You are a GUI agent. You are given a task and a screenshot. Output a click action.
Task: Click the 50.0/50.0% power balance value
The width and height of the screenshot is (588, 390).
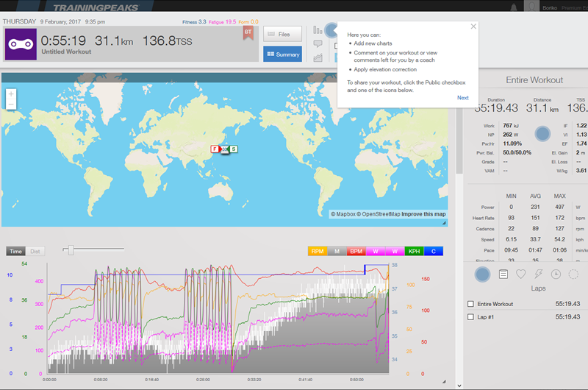pyautogui.click(x=517, y=152)
